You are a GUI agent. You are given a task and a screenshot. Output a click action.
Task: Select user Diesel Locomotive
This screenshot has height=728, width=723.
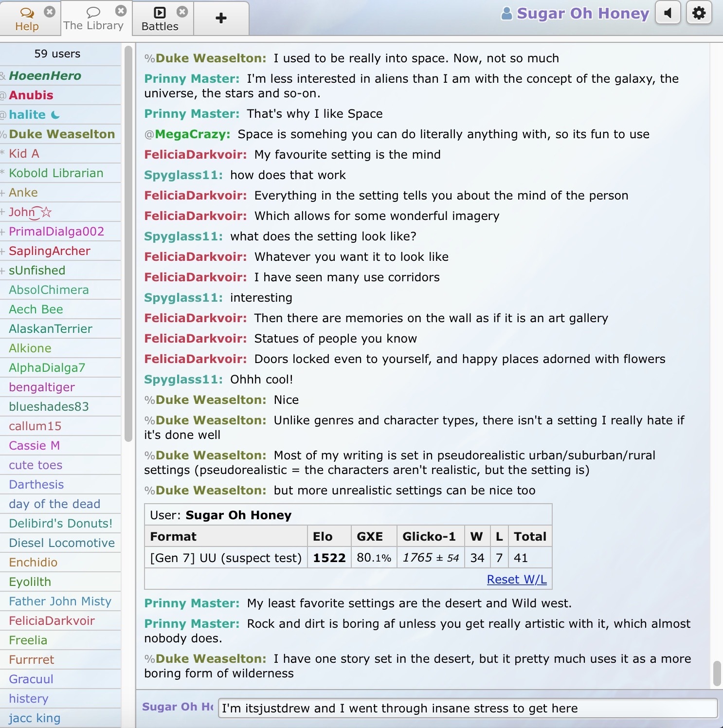point(60,543)
